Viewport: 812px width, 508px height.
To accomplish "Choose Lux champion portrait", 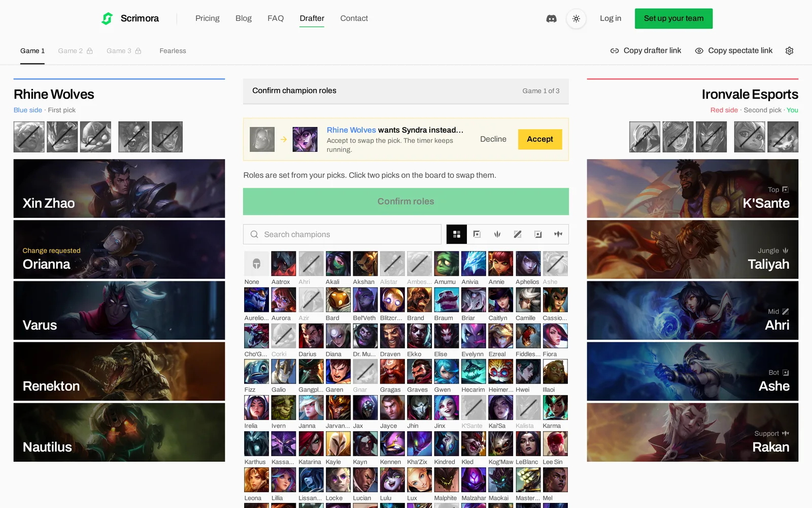I will 419,480.
